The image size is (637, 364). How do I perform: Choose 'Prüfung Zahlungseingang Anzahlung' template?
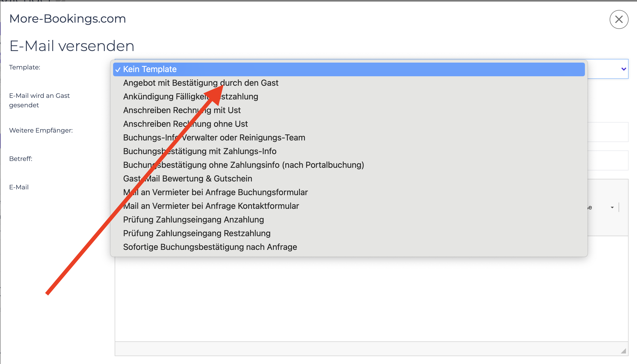tap(349, 220)
